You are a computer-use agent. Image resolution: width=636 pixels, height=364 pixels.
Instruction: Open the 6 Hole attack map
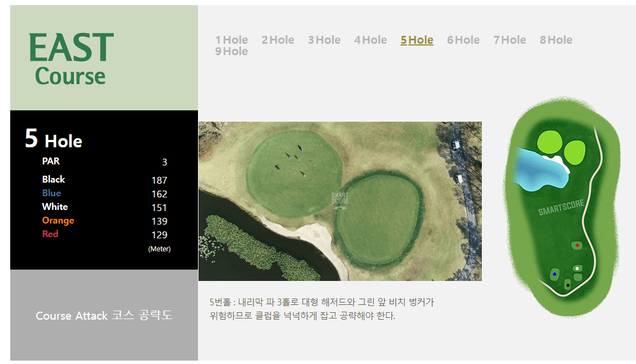click(x=463, y=40)
